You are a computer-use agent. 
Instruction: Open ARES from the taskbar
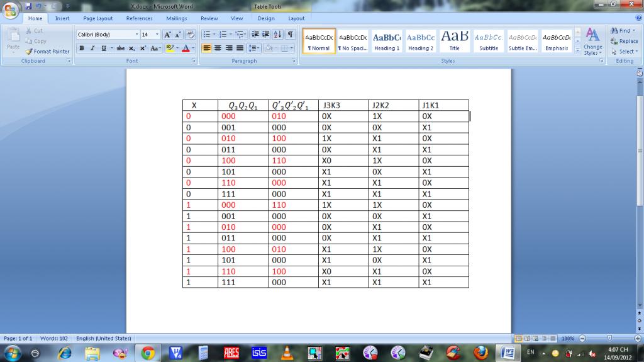coord(231,353)
